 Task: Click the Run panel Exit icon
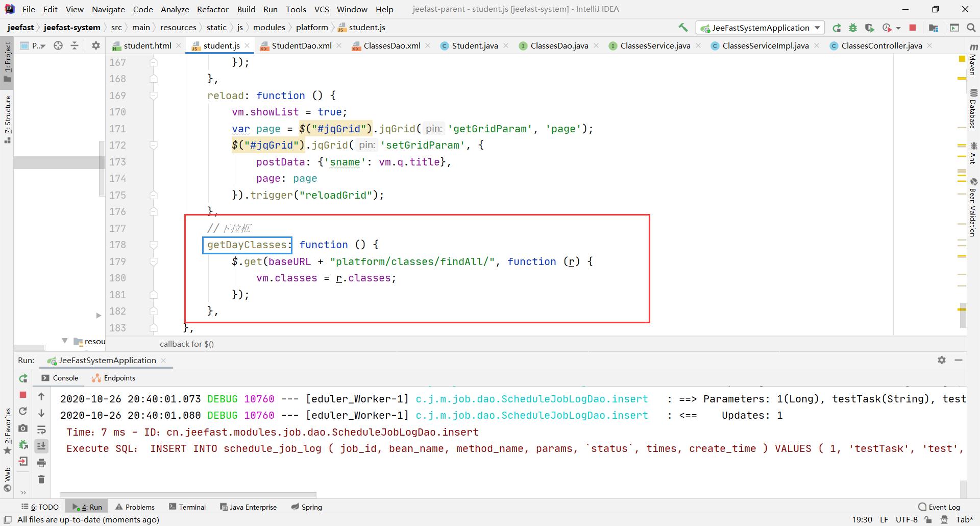pos(23,462)
